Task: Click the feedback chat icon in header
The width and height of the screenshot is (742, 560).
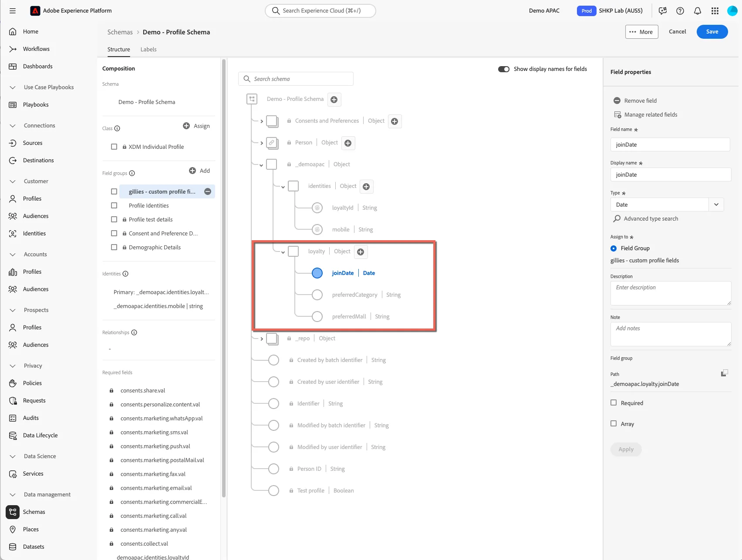Action: click(x=663, y=11)
